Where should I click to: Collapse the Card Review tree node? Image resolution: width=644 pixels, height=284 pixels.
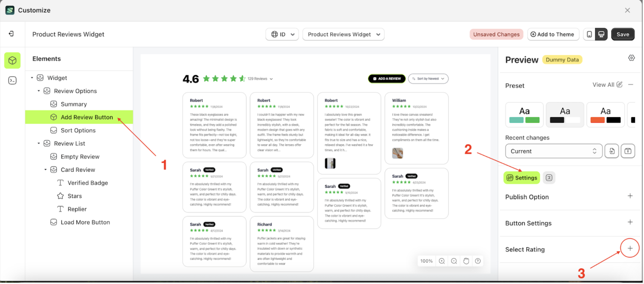(45, 169)
